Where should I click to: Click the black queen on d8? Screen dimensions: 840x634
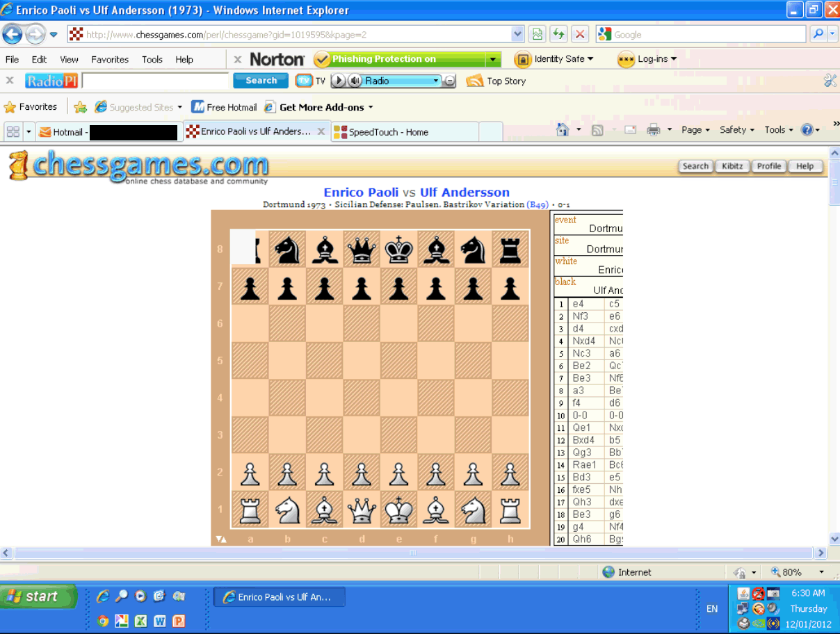click(362, 250)
